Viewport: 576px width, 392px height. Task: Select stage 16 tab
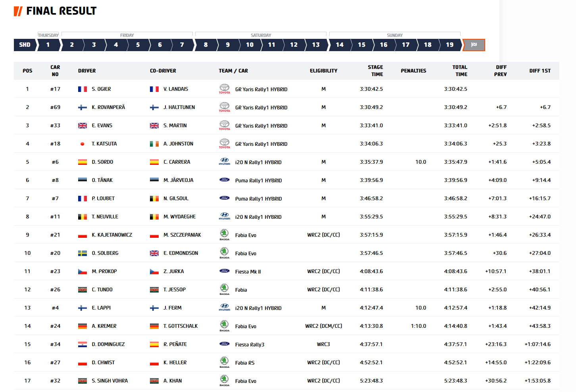tap(384, 45)
